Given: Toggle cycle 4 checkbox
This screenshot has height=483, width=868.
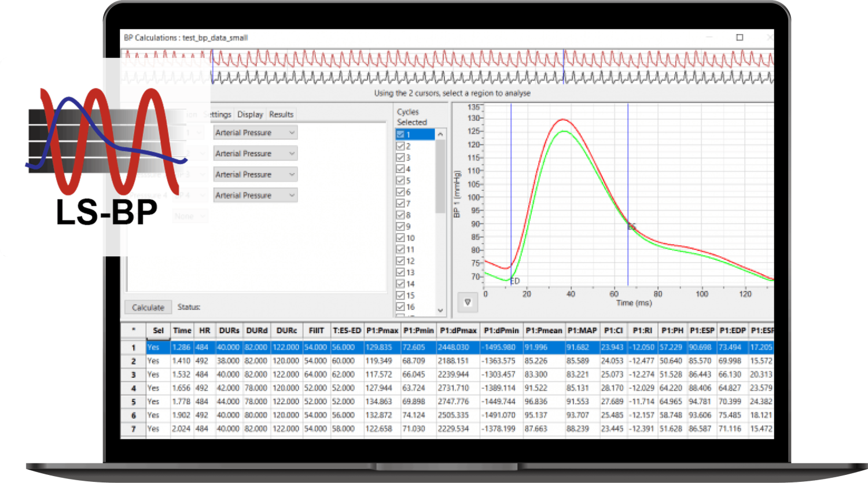Looking at the screenshot, I should tap(400, 169).
